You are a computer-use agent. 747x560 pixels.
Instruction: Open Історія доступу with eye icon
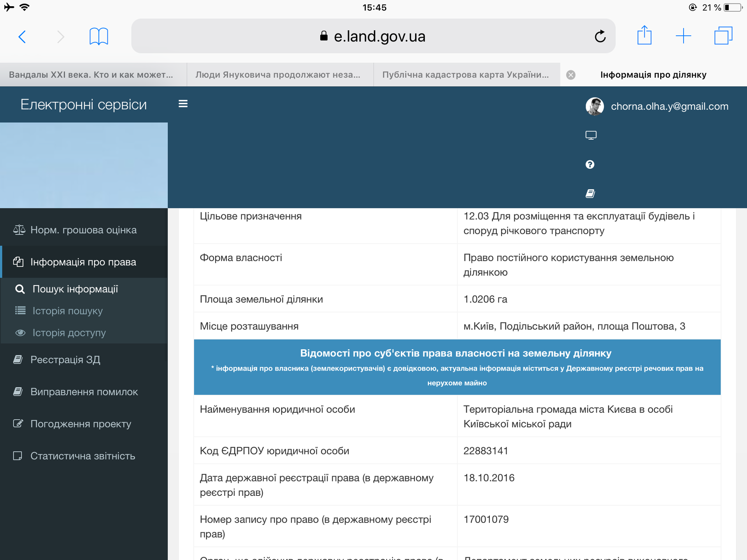click(69, 333)
